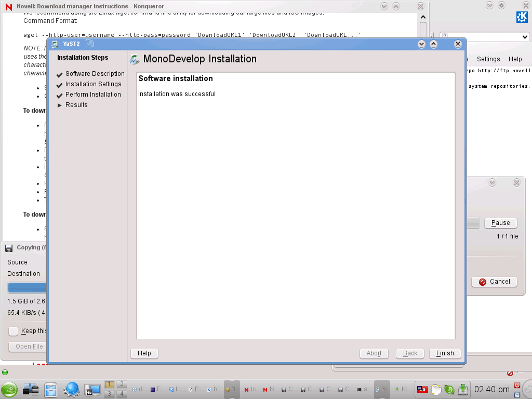The height and width of the screenshot is (399, 532).
Task: Click the floppy icon in Copying dialog title
Action: [9, 248]
